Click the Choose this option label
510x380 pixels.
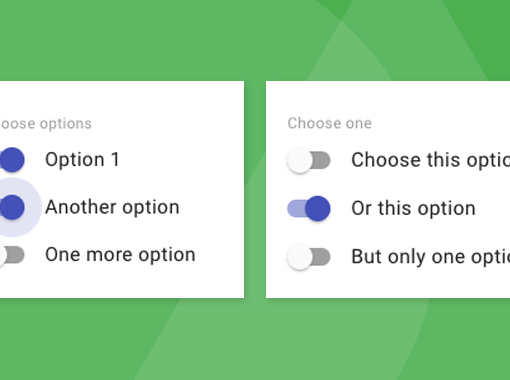(431, 160)
